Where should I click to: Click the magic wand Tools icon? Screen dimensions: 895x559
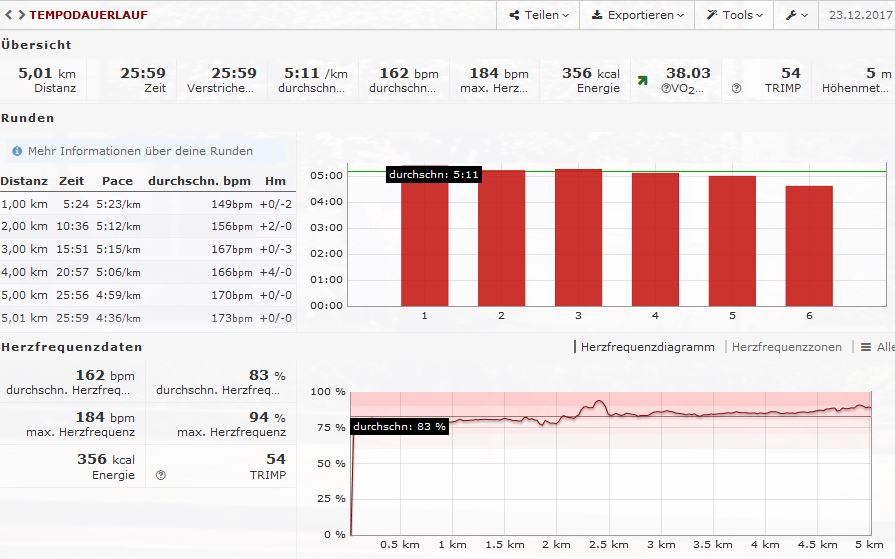[x=712, y=15]
